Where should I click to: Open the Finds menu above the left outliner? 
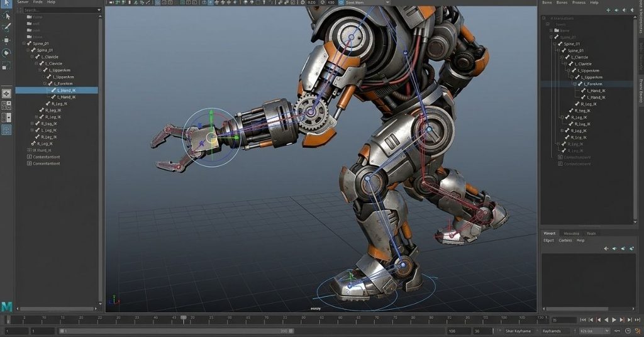pyautogui.click(x=38, y=2)
